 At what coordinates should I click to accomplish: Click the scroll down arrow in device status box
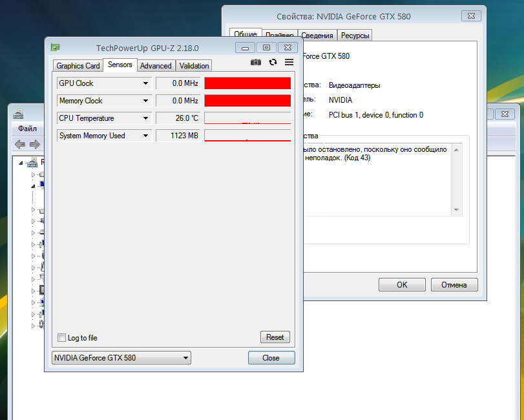point(457,210)
